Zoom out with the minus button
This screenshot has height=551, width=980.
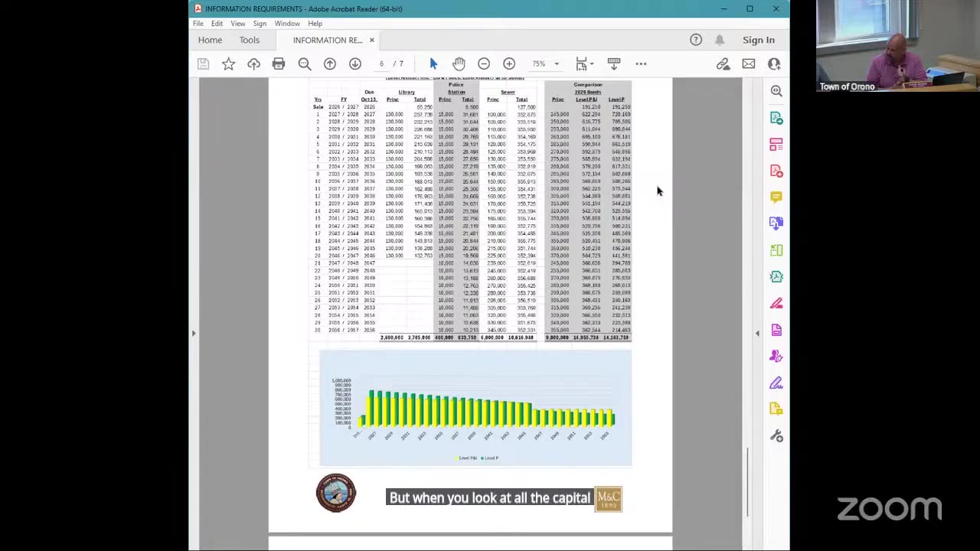point(484,64)
